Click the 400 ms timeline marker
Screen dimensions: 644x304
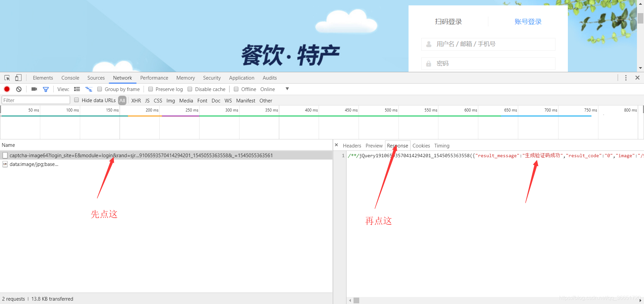point(311,110)
